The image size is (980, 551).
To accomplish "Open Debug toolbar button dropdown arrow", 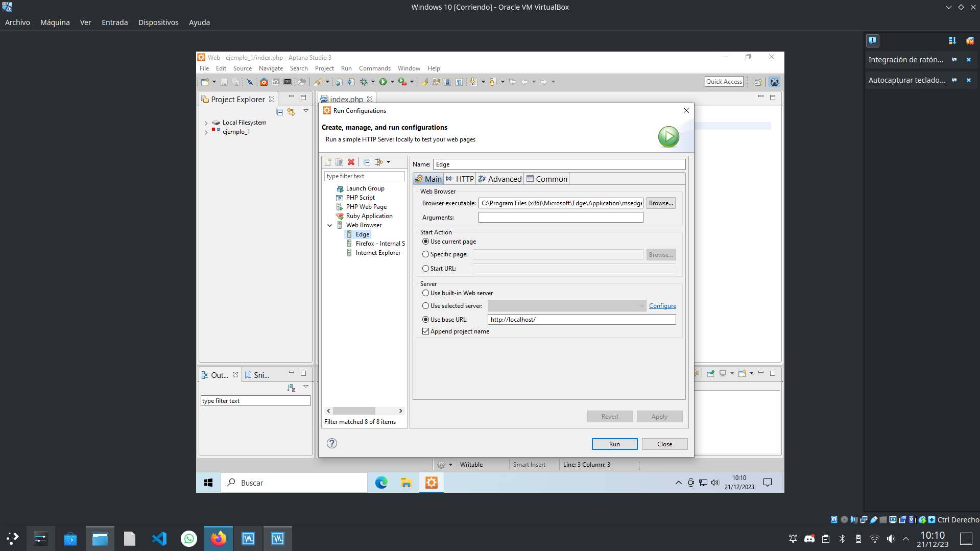I will [373, 82].
